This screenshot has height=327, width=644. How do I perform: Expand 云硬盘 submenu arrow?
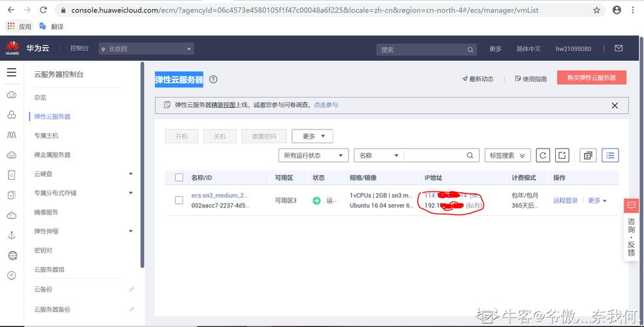point(131,174)
